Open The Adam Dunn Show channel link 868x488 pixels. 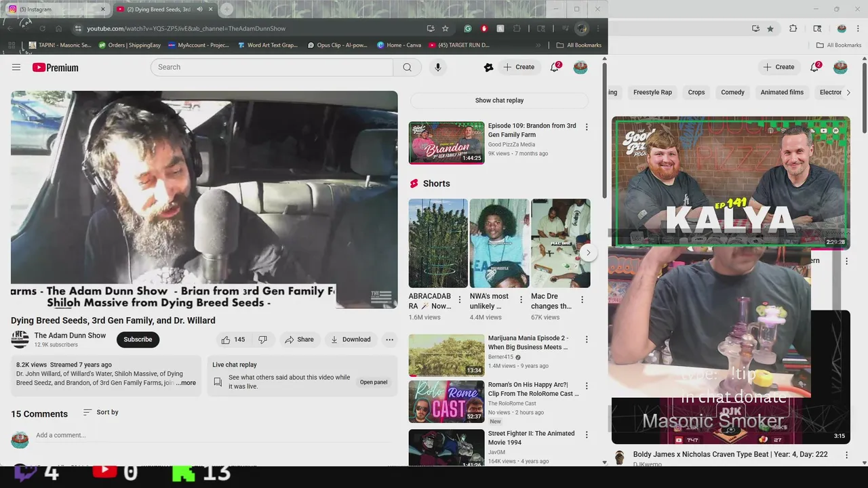tap(70, 335)
